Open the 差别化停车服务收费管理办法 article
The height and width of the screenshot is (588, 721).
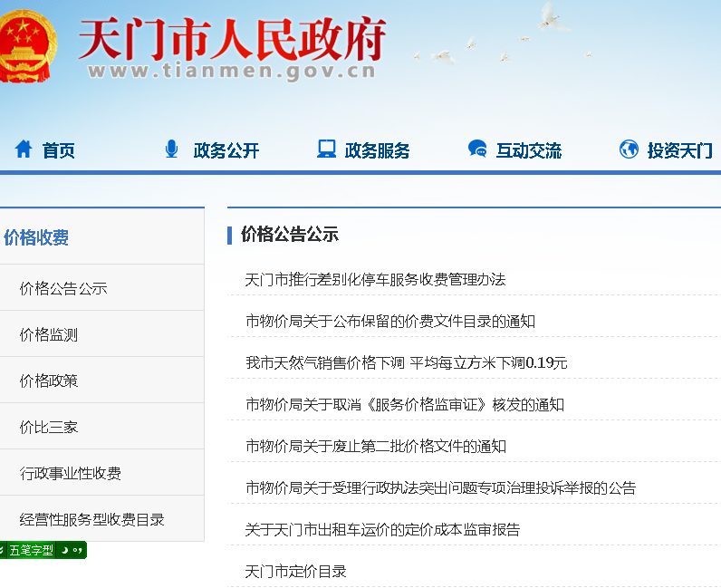tap(375, 279)
